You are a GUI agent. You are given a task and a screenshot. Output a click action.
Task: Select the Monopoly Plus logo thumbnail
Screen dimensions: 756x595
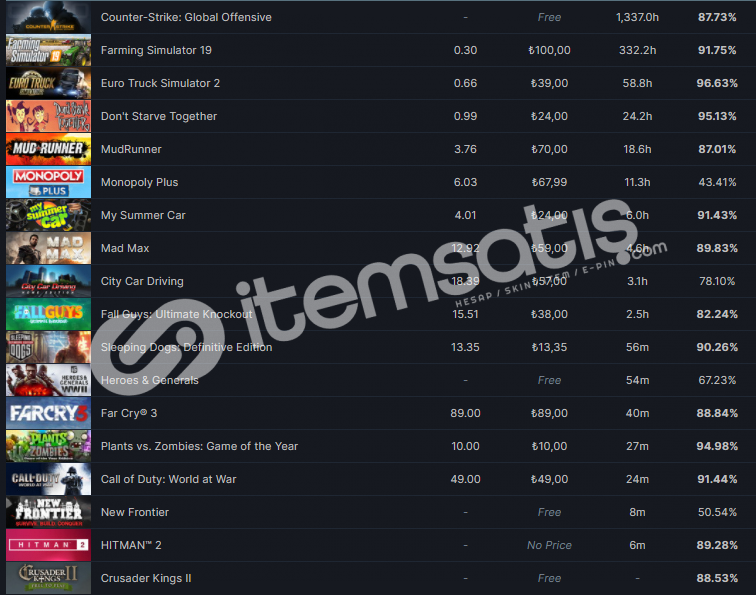pyautogui.click(x=48, y=182)
